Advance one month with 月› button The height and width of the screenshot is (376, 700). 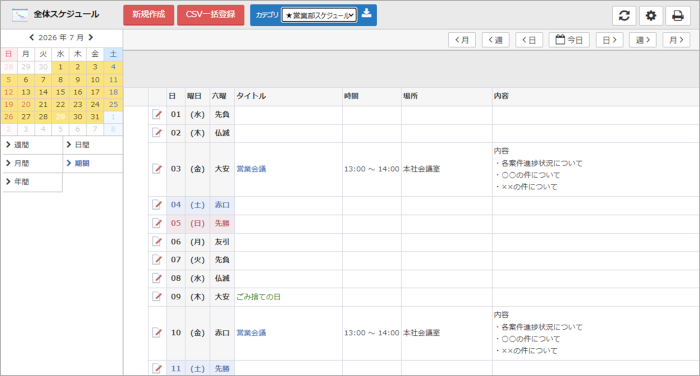[676, 40]
